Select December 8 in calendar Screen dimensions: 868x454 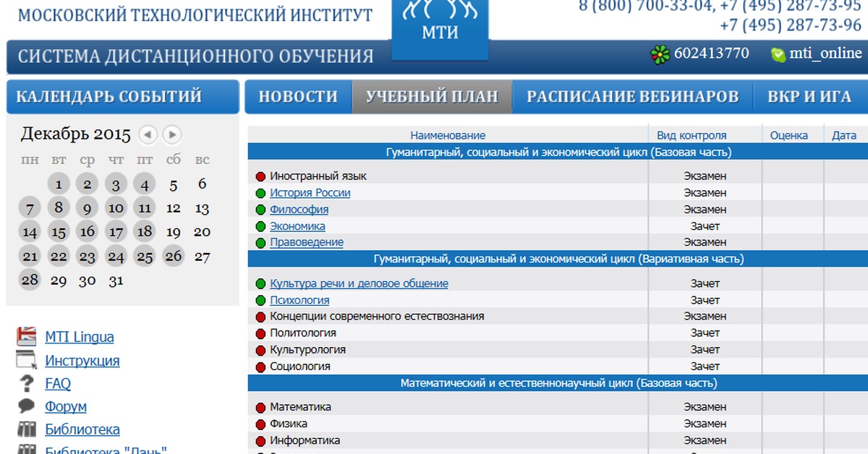tap(59, 208)
